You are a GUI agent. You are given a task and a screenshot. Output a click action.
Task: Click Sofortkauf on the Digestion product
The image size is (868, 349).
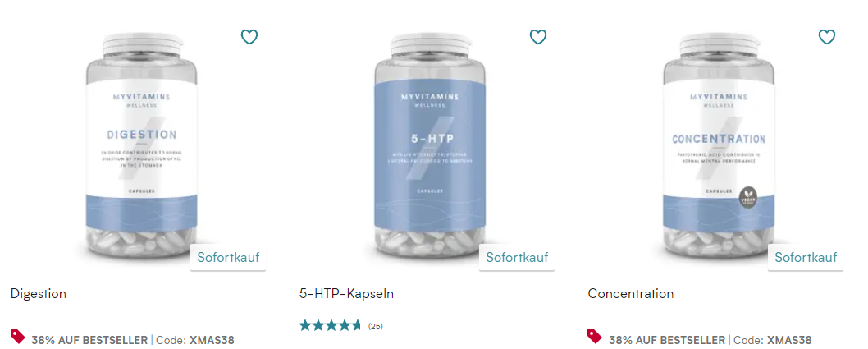(228, 257)
